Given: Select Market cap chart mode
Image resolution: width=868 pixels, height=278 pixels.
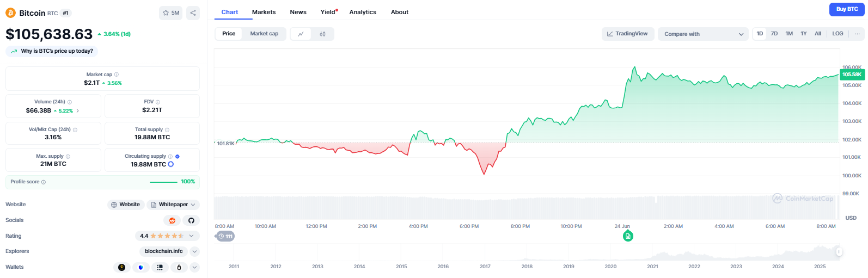Looking at the screenshot, I should click(x=264, y=34).
